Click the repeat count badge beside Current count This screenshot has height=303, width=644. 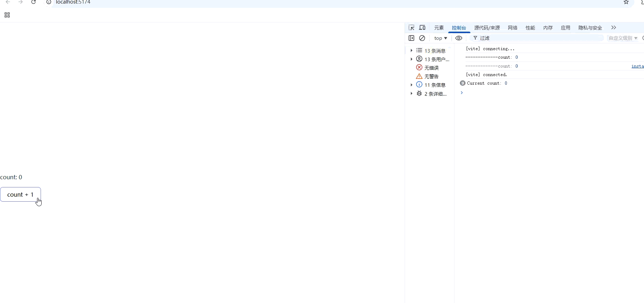[x=463, y=83]
